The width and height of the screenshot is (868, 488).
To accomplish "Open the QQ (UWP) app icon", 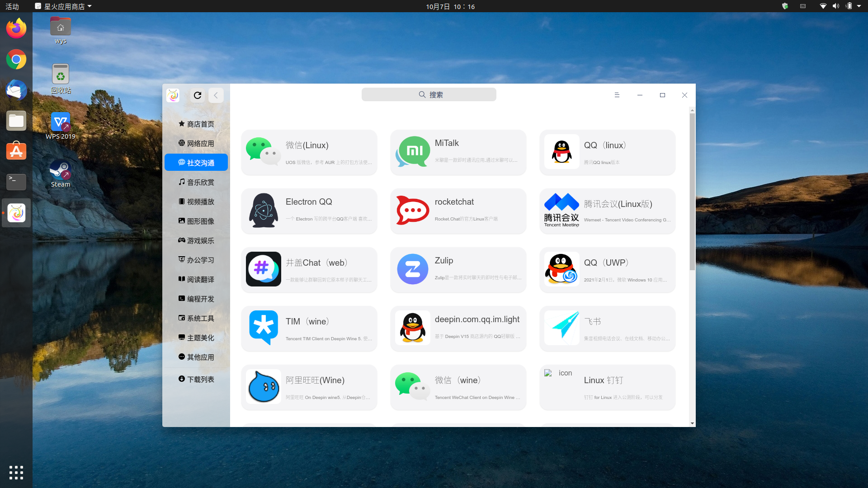I will click(561, 269).
